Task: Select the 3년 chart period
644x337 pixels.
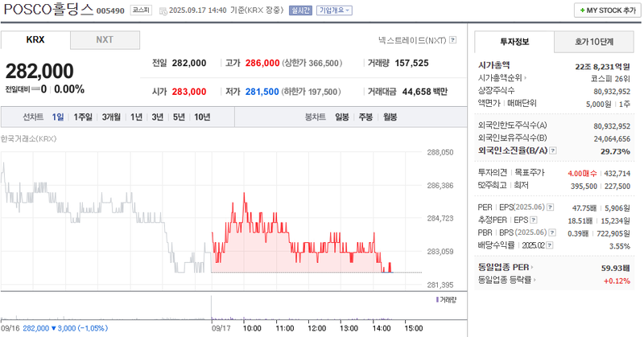Action: 158,117
